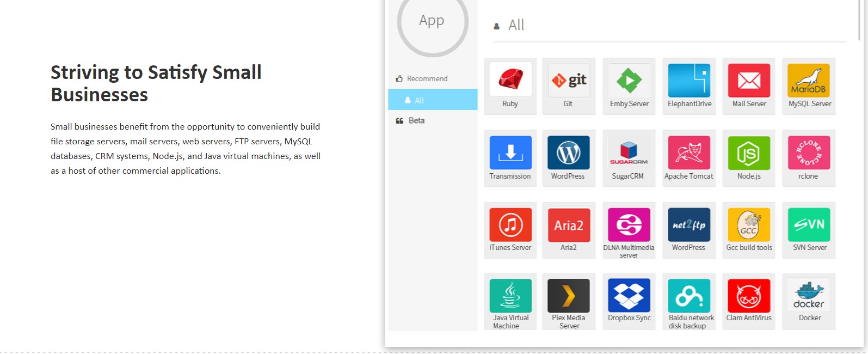Click the SugarCRM app icon
Viewport: 868px width, 354px height.
coord(629,152)
